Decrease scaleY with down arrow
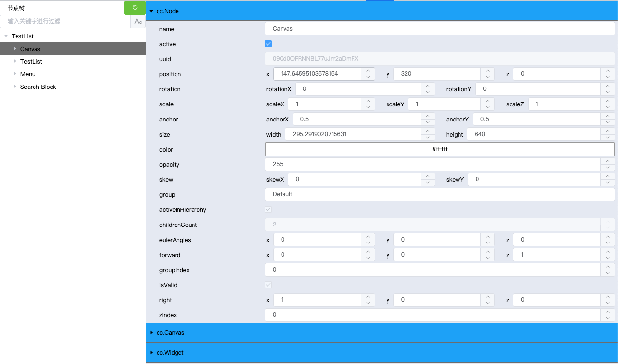This screenshot has height=364, width=618. coord(488,107)
